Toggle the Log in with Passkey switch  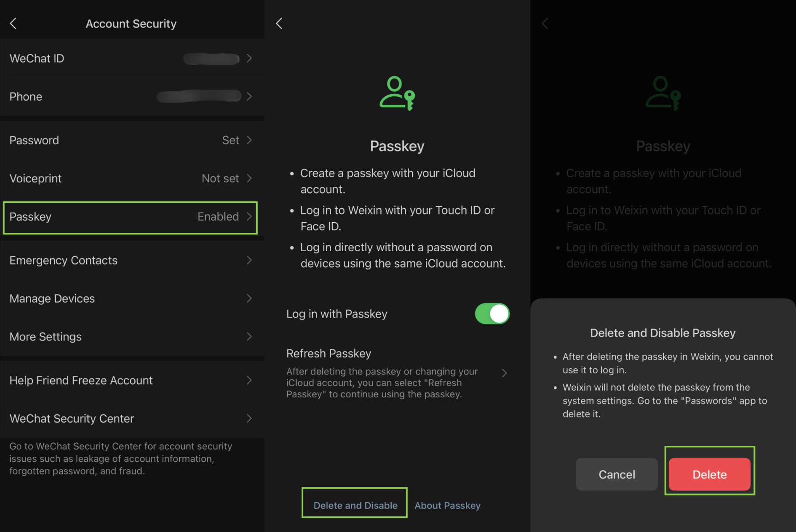click(492, 314)
